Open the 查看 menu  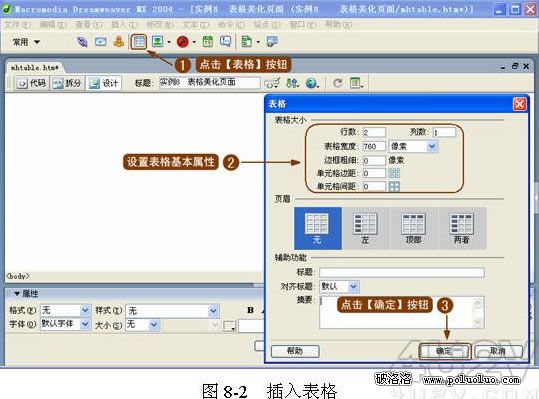click(88, 24)
